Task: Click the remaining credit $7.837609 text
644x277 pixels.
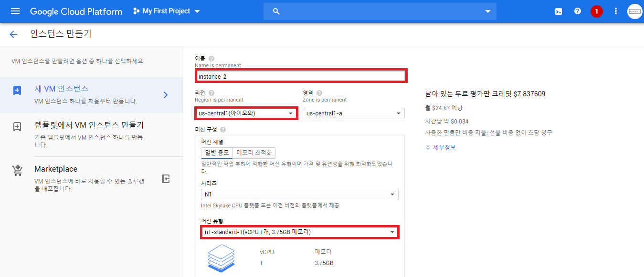Action: pos(485,94)
